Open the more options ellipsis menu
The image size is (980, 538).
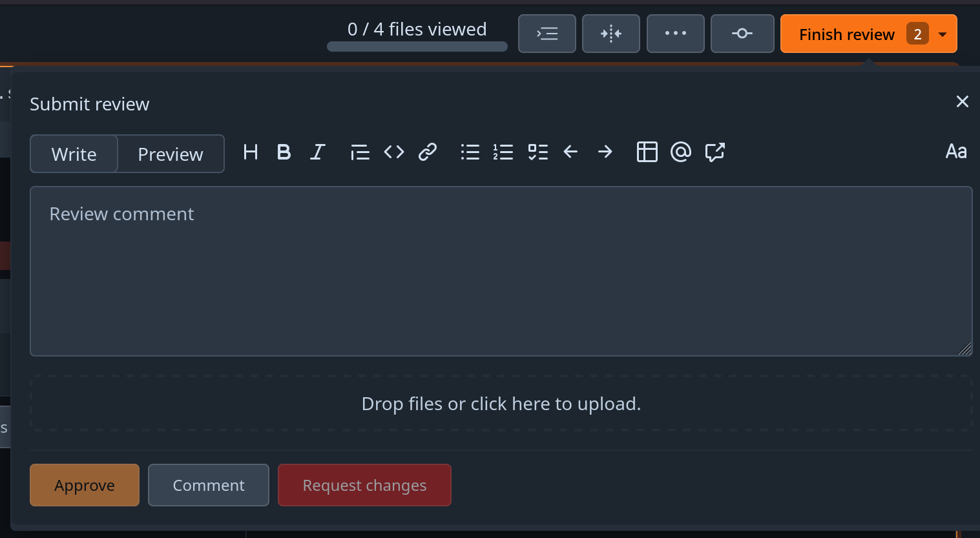click(675, 34)
